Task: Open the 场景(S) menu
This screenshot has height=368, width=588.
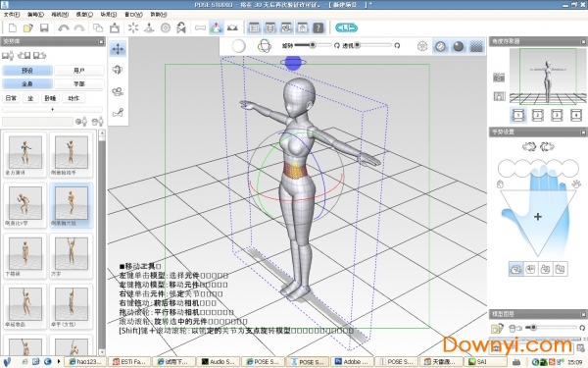Action: coord(109,15)
